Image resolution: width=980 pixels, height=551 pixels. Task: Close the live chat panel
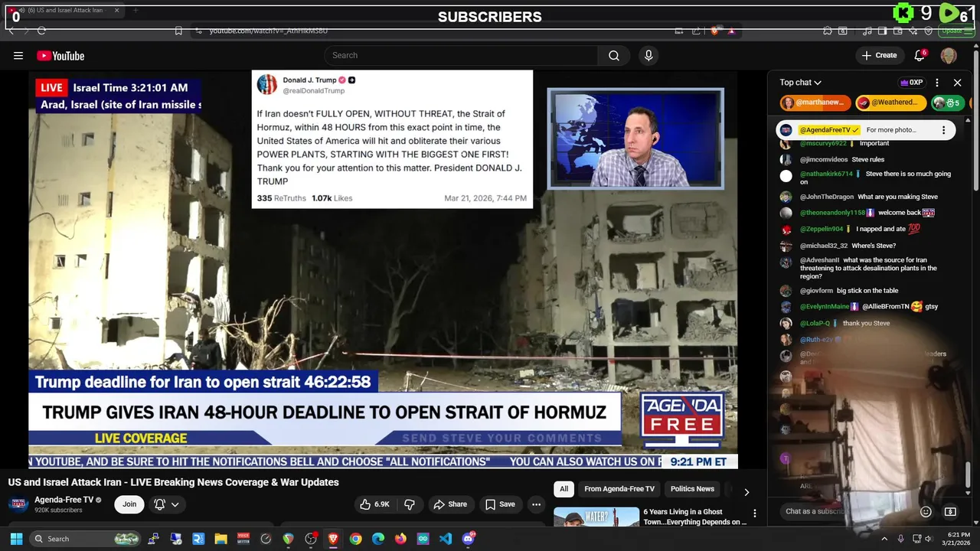click(957, 83)
